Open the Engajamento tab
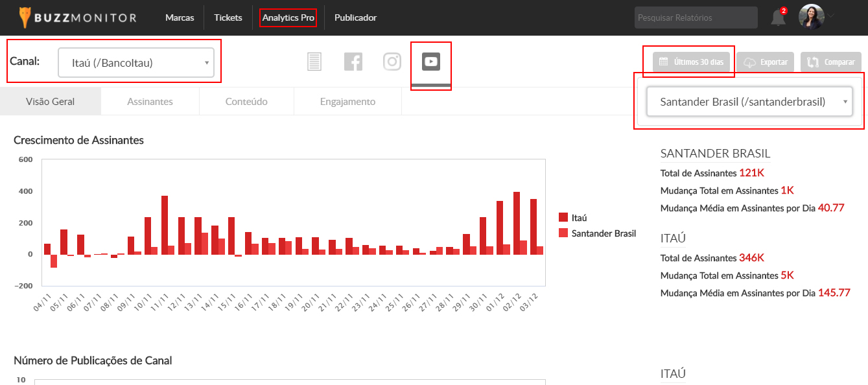 pos(347,102)
